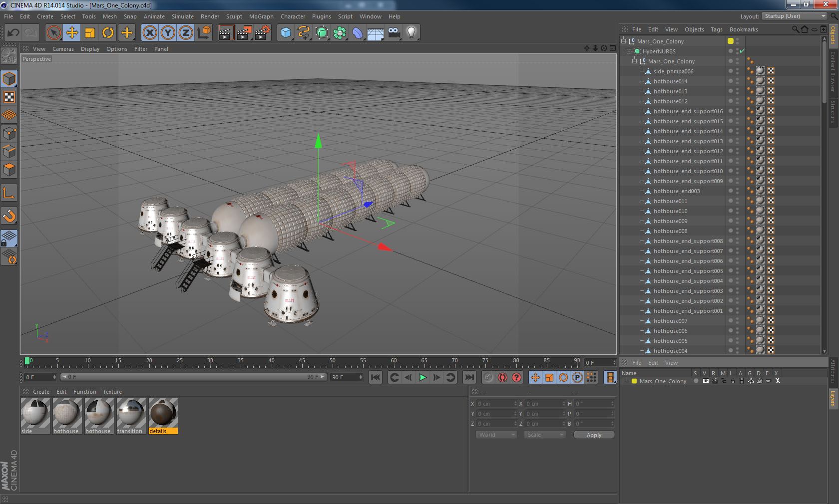Add a Cube primitive object
Screen dimensions: 839x504
pos(286,33)
